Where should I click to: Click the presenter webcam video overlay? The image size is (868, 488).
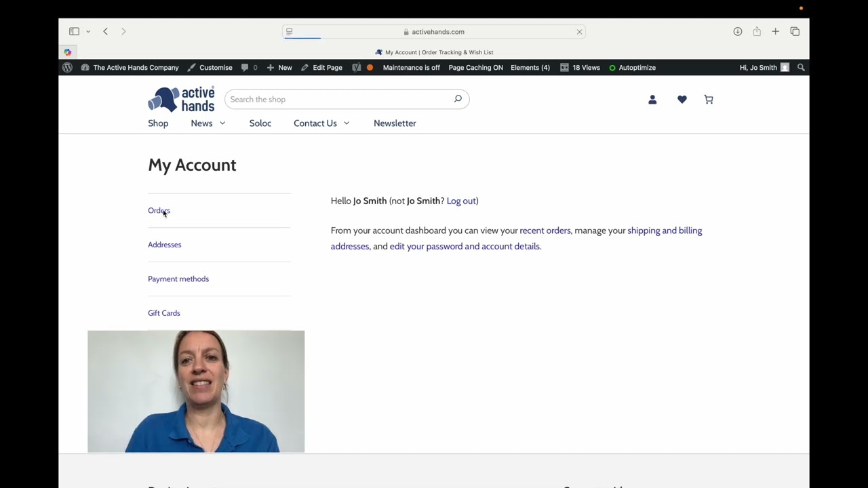click(196, 392)
